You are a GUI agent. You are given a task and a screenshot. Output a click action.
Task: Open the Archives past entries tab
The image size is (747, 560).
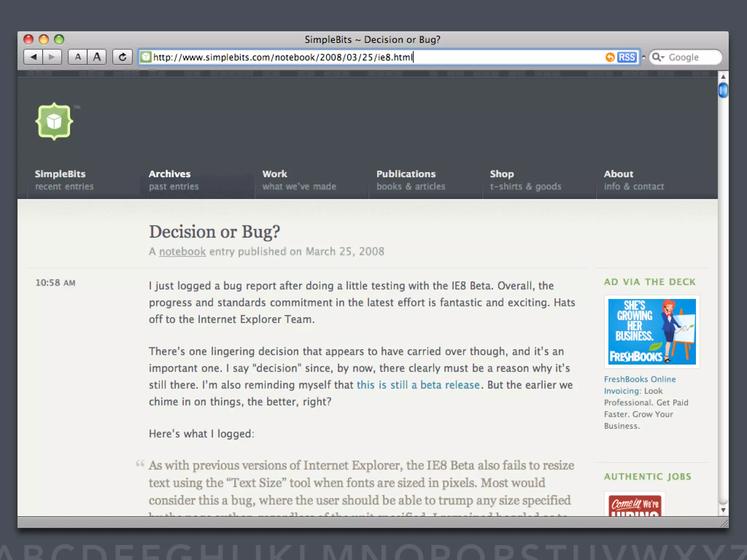[174, 180]
